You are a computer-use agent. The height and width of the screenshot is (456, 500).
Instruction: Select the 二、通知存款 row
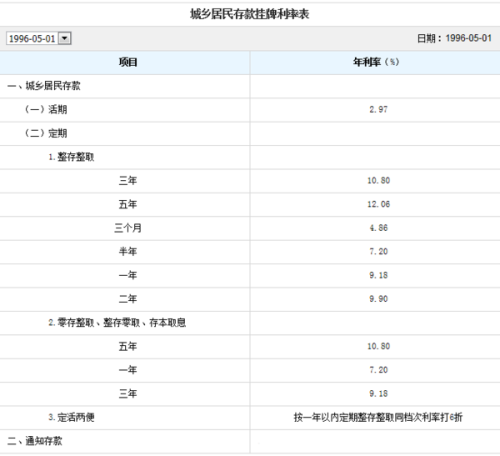pos(250,441)
